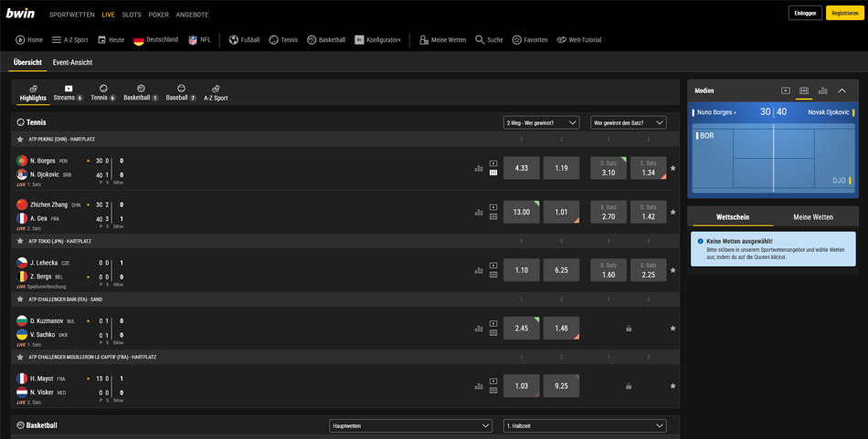868x439 pixels.
Task: Open LIVE in top menu
Action: (109, 15)
